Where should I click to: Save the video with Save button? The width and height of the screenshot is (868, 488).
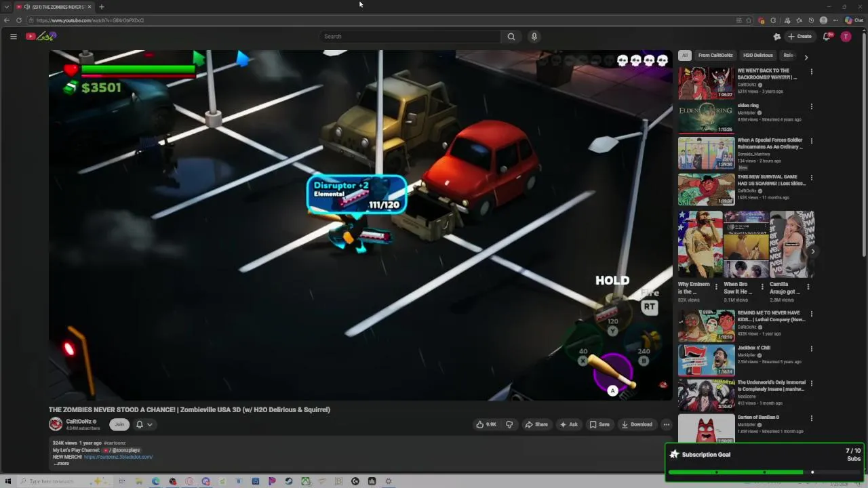point(599,424)
